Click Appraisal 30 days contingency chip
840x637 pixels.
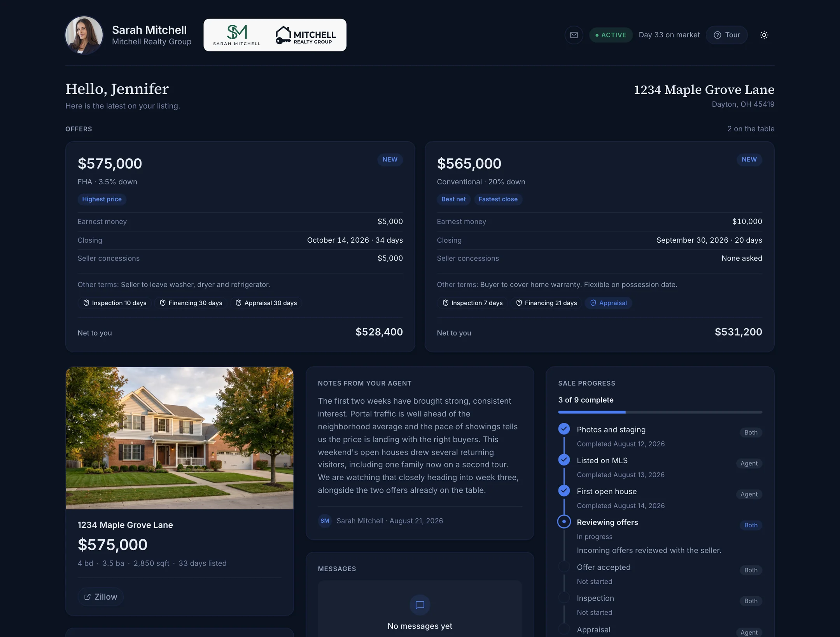pyautogui.click(x=266, y=303)
